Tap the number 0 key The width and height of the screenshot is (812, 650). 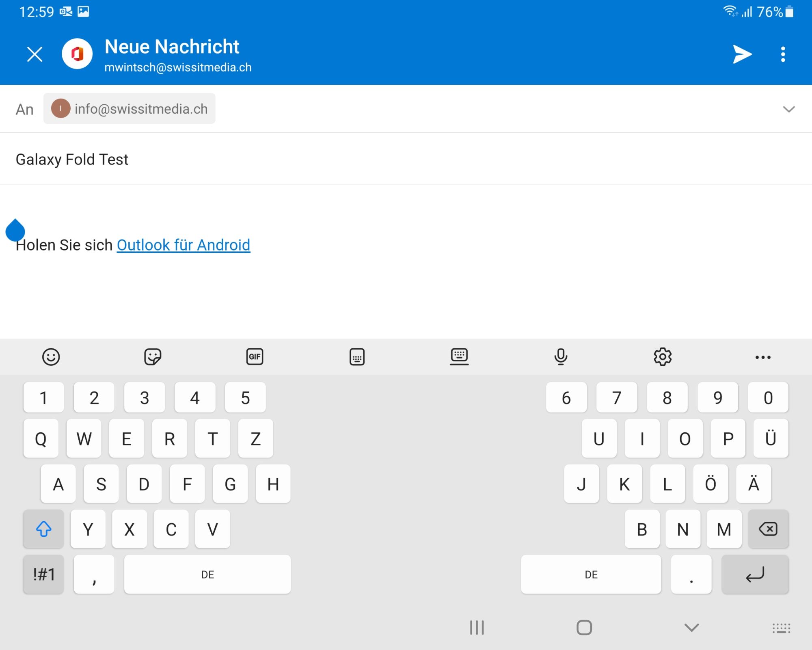click(x=768, y=397)
